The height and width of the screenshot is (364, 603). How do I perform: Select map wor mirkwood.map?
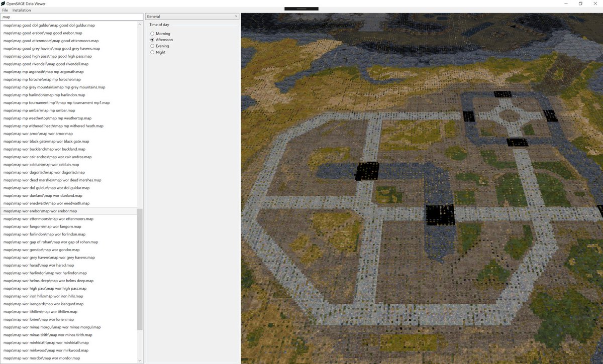click(x=69, y=350)
